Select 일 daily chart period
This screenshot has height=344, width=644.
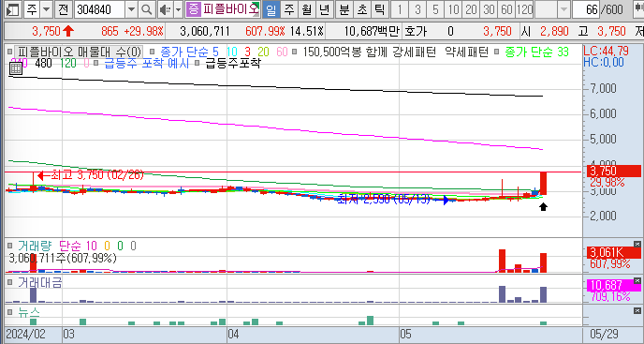point(271,9)
